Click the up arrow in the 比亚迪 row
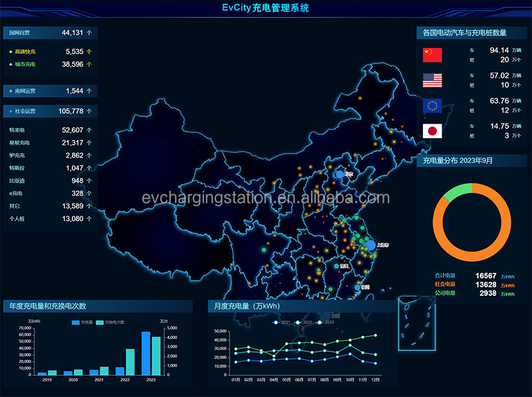The image size is (532, 397). click(89, 181)
